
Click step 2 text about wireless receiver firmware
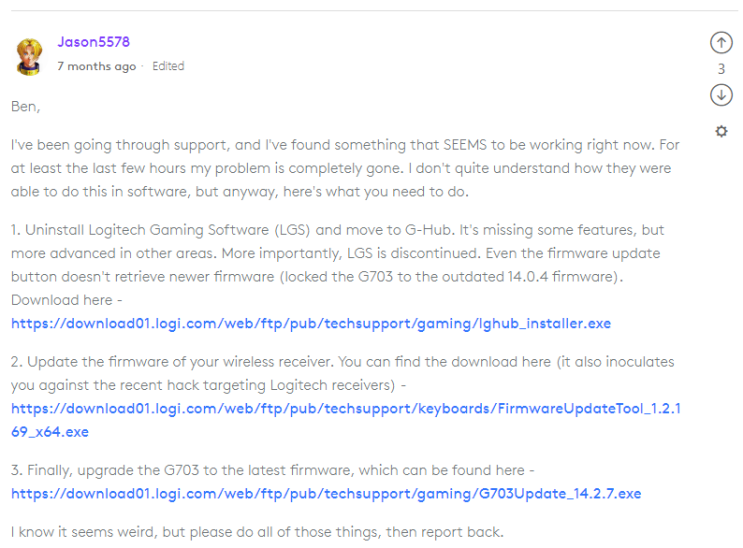(342, 374)
